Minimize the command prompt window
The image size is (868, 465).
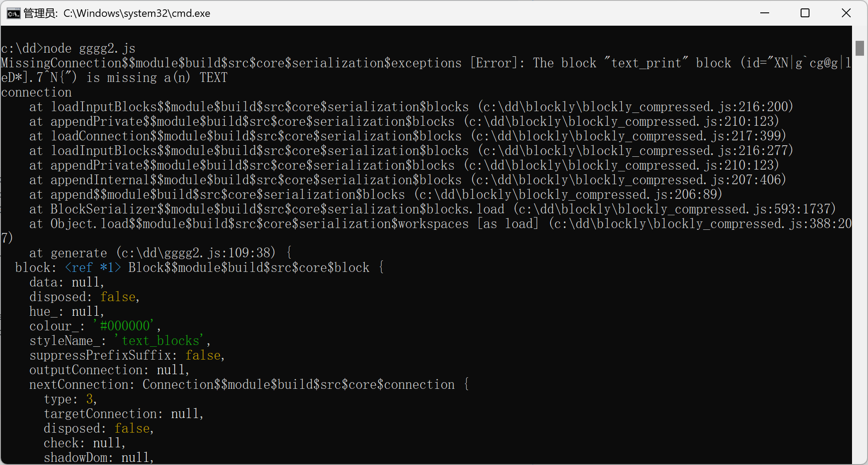[764, 13]
